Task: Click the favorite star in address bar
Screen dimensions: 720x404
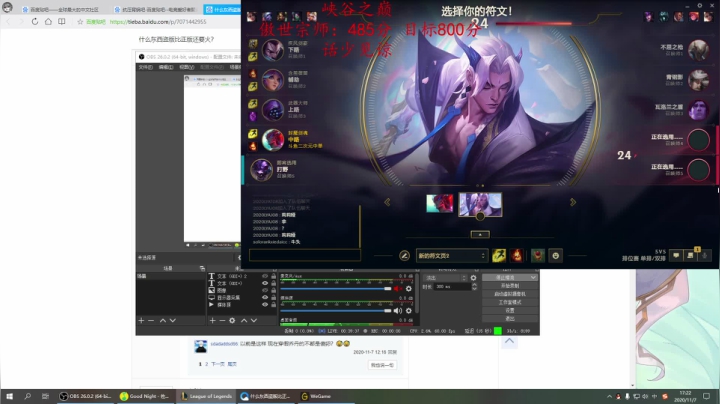Action: pos(80,22)
